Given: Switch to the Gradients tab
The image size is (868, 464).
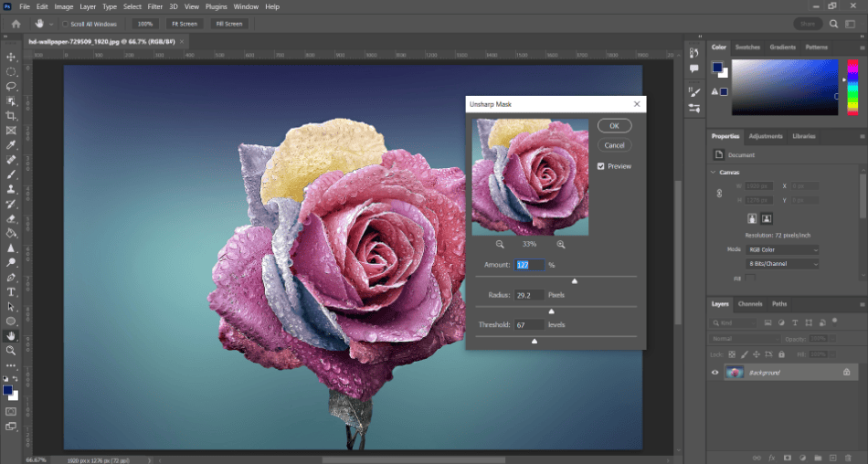Looking at the screenshot, I should [x=783, y=47].
